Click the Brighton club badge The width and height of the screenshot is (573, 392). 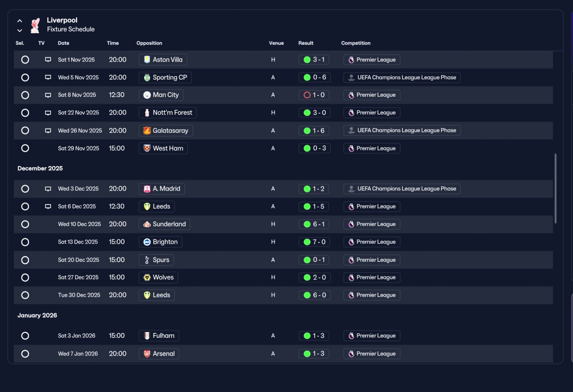click(x=147, y=242)
